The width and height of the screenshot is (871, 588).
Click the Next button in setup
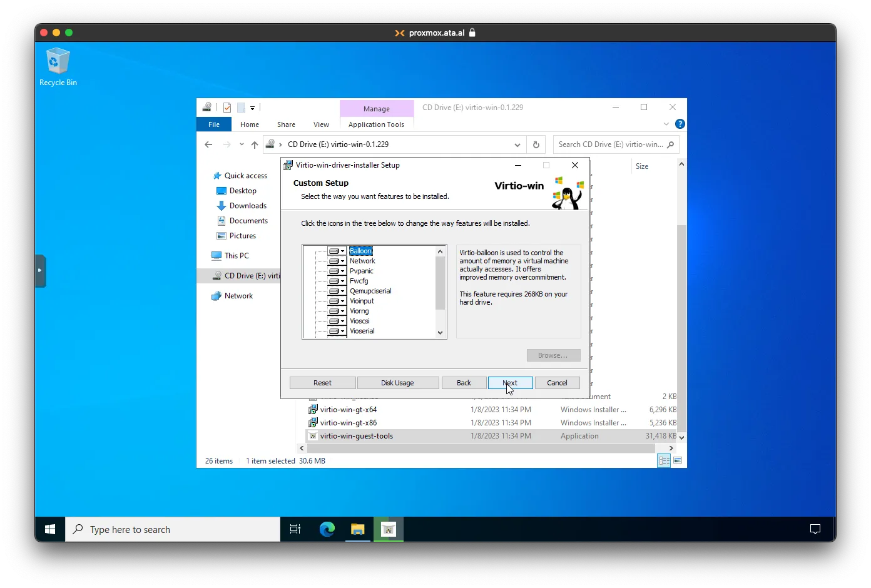click(x=510, y=383)
